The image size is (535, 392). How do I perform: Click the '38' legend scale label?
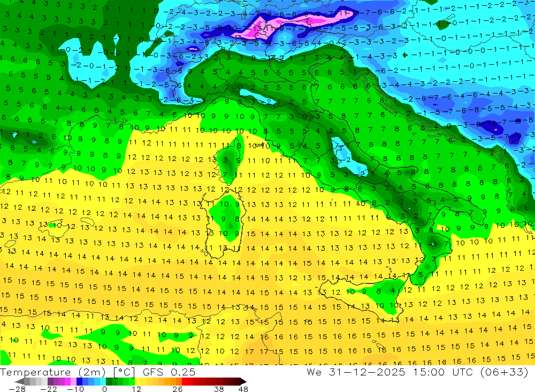coord(219,389)
